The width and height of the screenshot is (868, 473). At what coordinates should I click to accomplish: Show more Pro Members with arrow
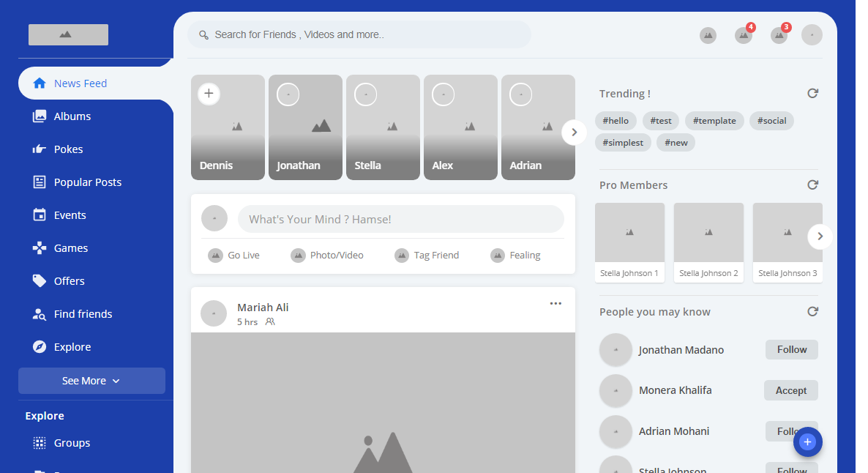click(820, 236)
